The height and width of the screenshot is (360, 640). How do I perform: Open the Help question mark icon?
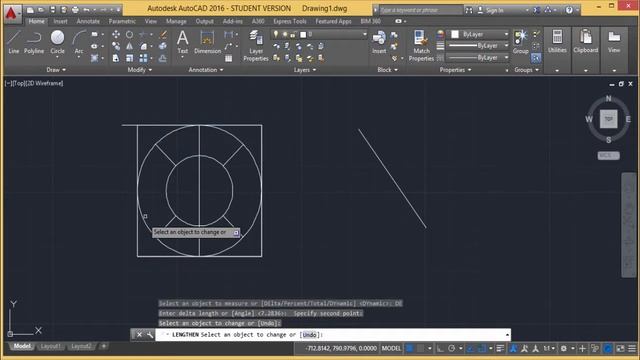(569, 10)
